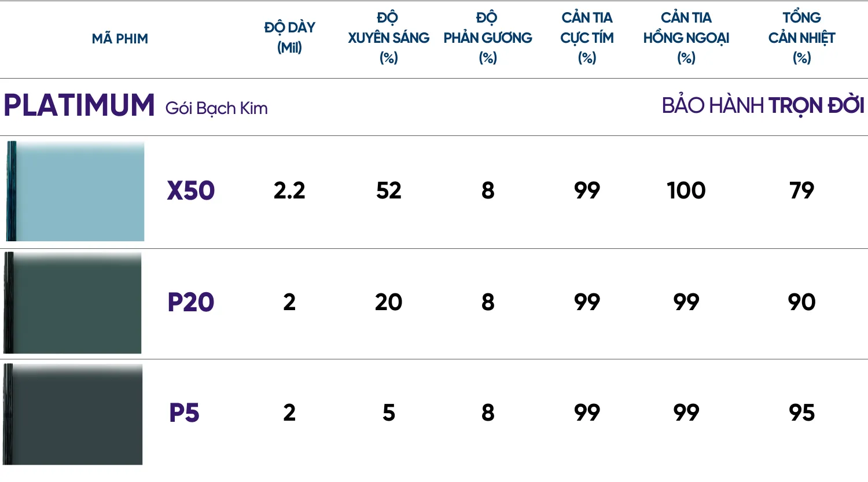
Task: Click the X50 light blue film swatch
Action: tap(76, 192)
